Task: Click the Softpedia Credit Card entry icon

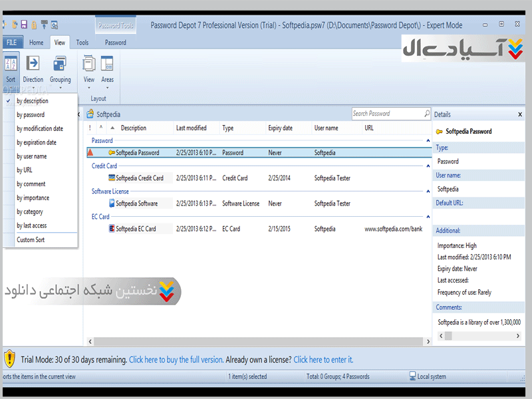Action: 112,178
